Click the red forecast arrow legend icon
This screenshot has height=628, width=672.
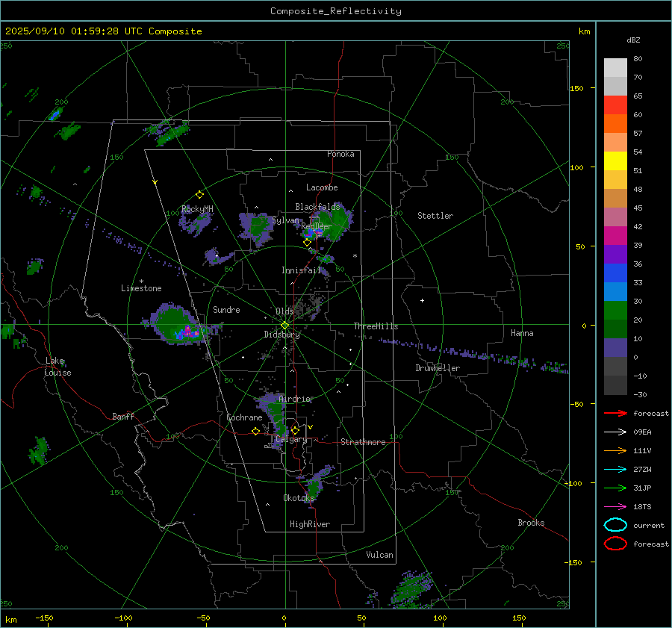tap(615, 413)
